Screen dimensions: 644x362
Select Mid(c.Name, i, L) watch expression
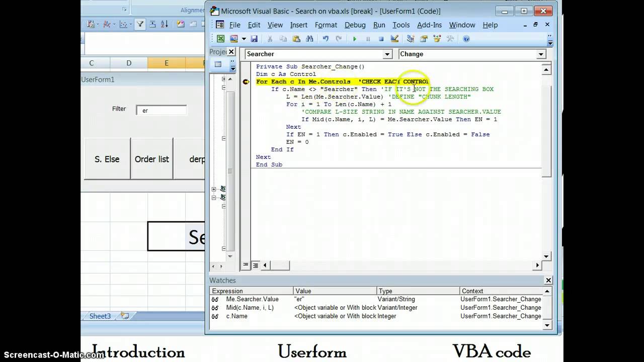click(x=250, y=308)
